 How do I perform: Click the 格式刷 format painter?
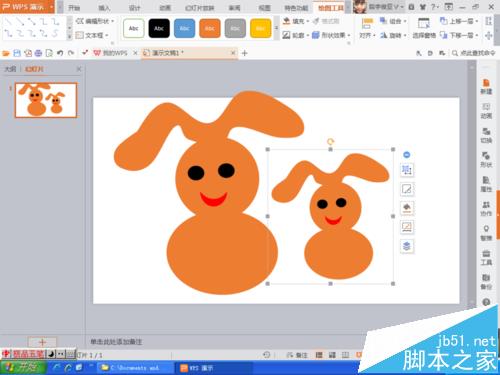click(x=326, y=21)
